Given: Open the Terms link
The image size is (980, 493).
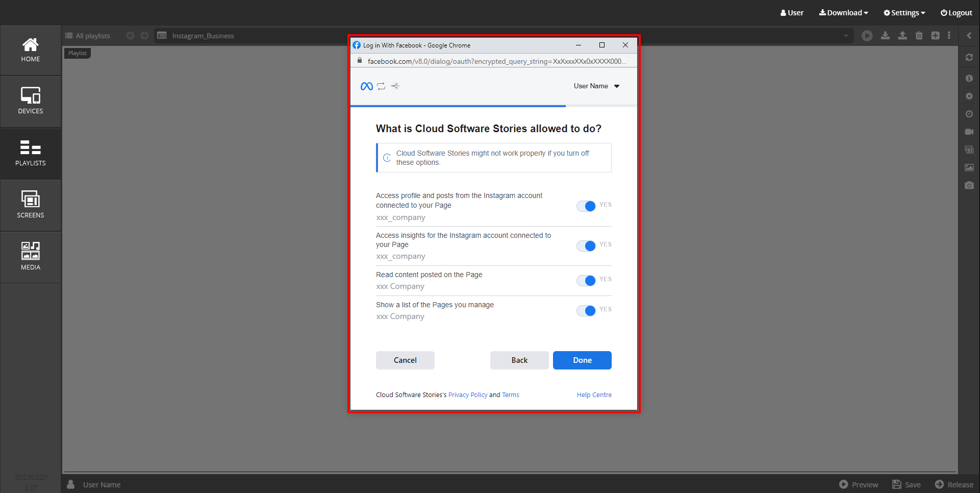Looking at the screenshot, I should [x=511, y=395].
